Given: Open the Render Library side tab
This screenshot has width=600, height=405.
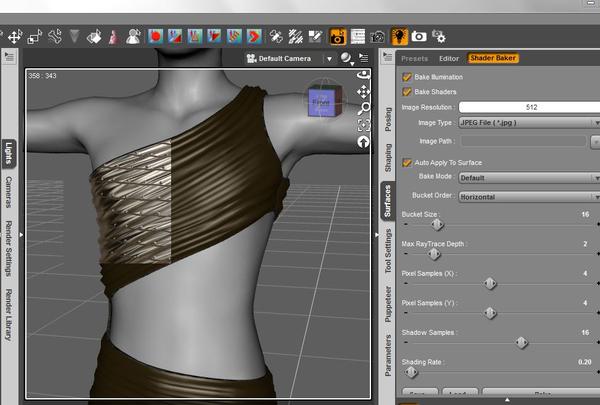Looking at the screenshot, I should coord(8,315).
